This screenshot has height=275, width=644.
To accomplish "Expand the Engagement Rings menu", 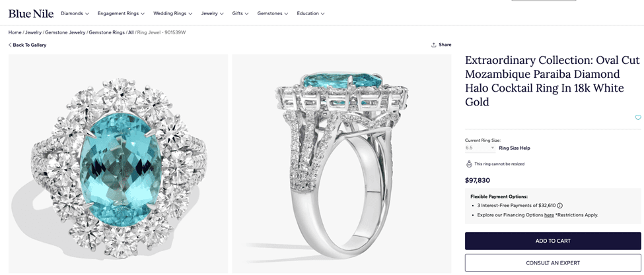I will click(121, 14).
